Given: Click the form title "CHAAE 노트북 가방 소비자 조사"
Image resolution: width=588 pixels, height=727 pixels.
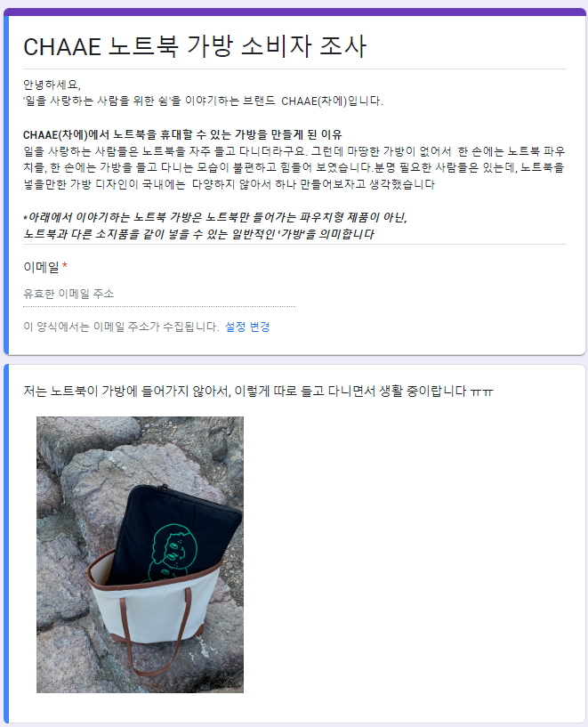Looking at the screenshot, I should (x=195, y=46).
